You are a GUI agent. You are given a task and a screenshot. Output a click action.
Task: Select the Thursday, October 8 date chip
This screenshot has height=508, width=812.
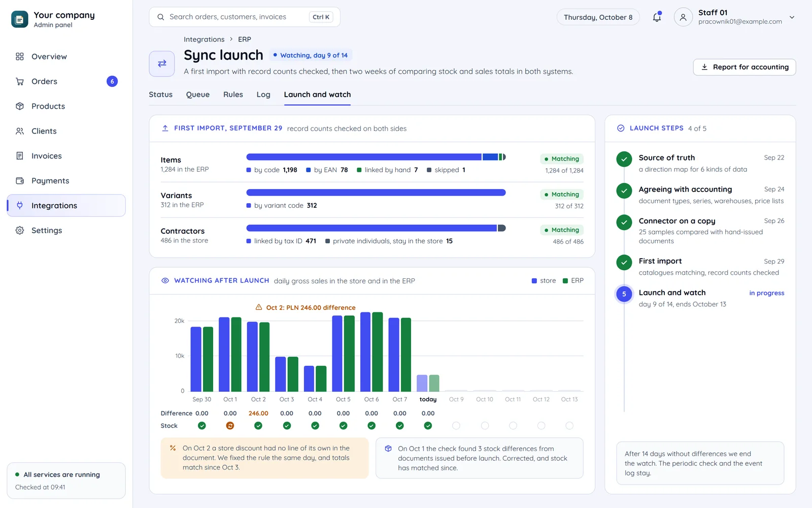(x=598, y=17)
